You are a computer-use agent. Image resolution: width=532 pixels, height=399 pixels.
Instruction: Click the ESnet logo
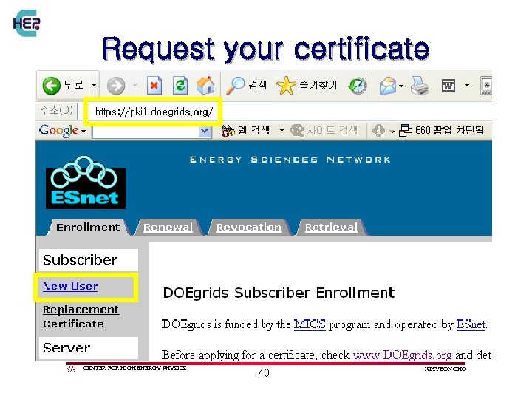86,183
